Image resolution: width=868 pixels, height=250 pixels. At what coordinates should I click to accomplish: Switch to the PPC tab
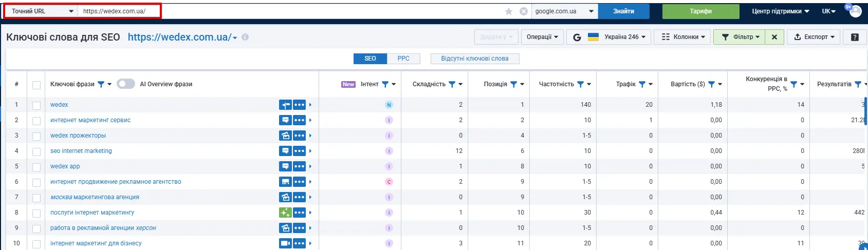point(403,59)
